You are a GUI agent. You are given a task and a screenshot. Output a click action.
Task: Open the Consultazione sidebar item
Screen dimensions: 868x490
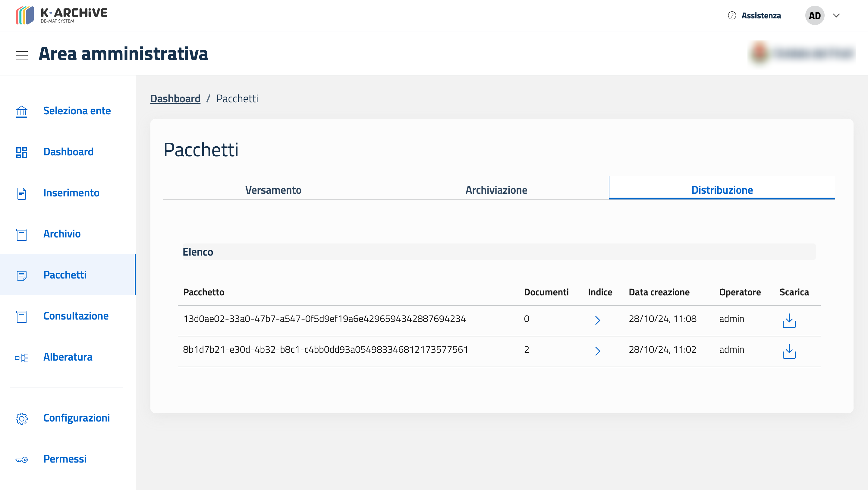[x=76, y=316]
